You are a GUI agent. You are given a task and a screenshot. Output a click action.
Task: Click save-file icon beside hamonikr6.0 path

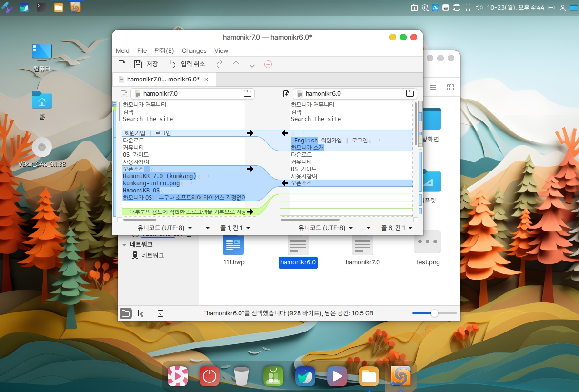[286, 94]
